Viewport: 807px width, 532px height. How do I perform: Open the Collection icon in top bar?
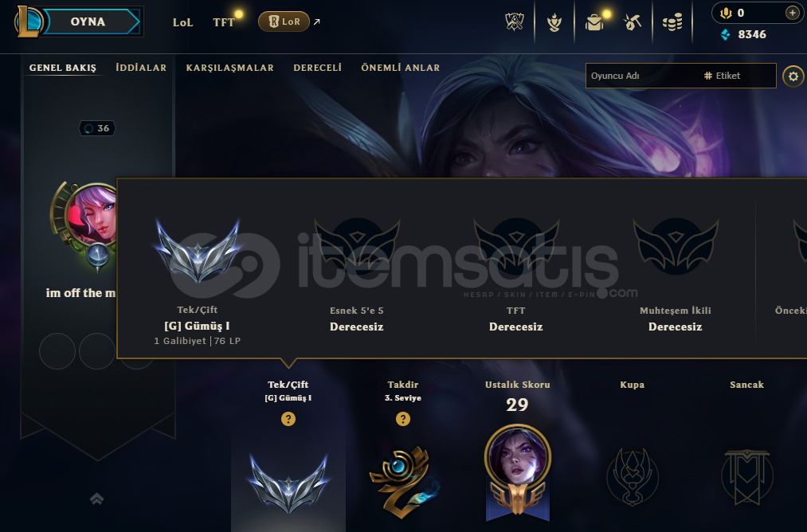554,22
